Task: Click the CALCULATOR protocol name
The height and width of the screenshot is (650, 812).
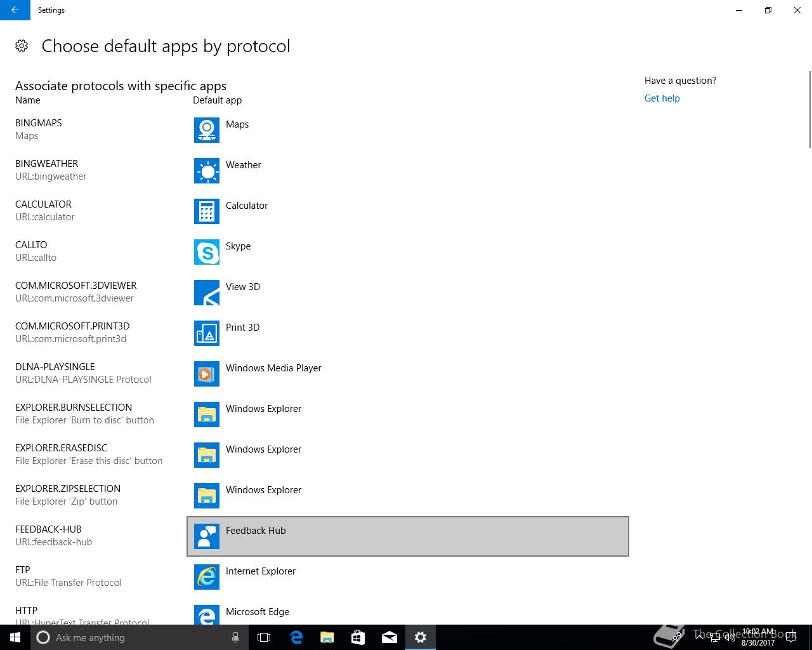Action: tap(43, 204)
